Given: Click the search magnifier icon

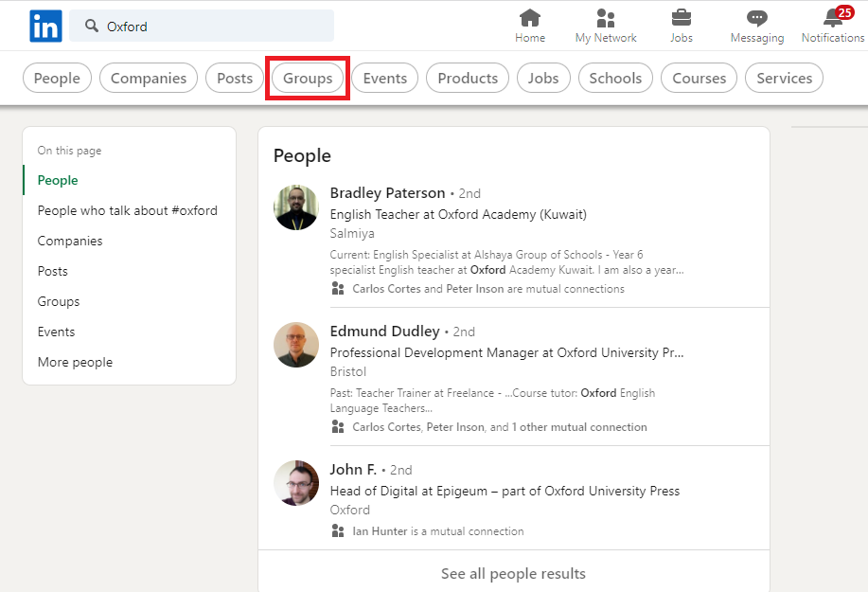Looking at the screenshot, I should click(x=92, y=26).
